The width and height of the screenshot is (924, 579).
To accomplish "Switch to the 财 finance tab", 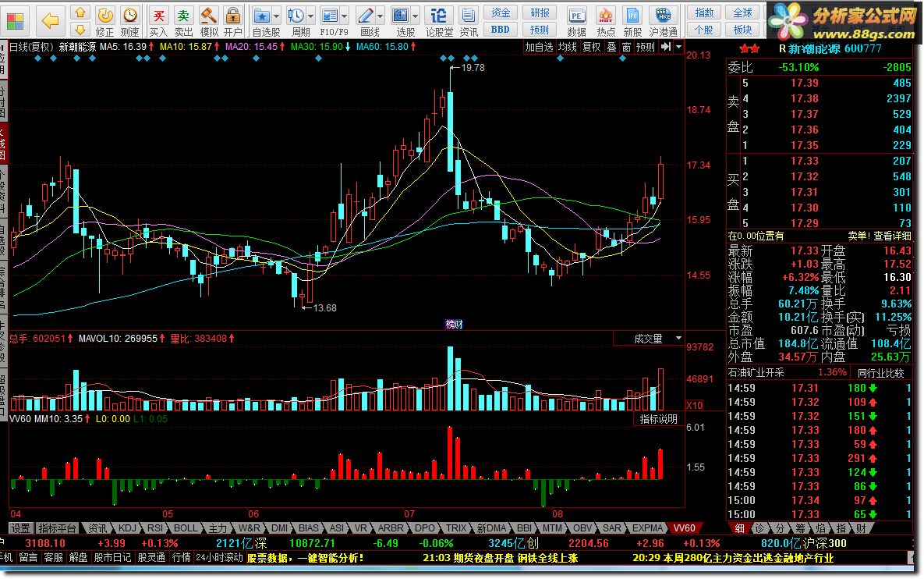I will pyautogui.click(x=861, y=528).
